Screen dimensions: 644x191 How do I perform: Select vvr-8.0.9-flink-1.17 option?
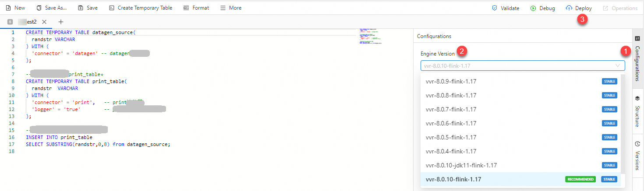(520, 81)
